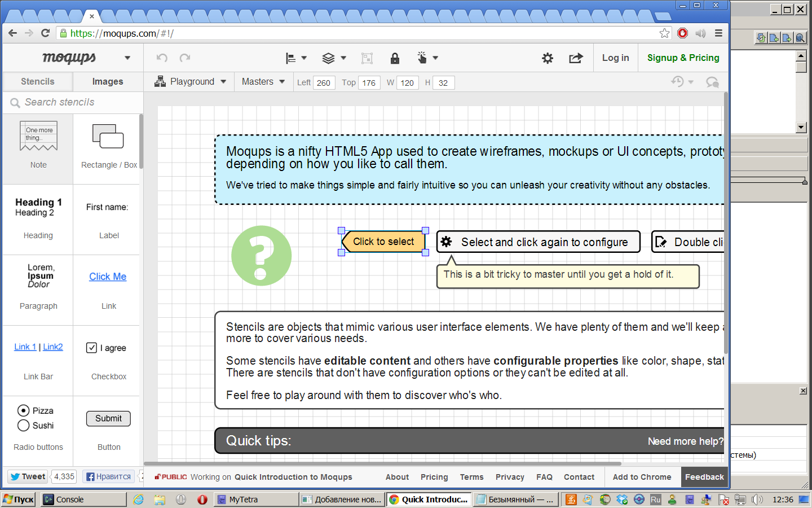Switch to the MyTetra taskbar window
Screen dimensions: 812x508
[x=257, y=500]
